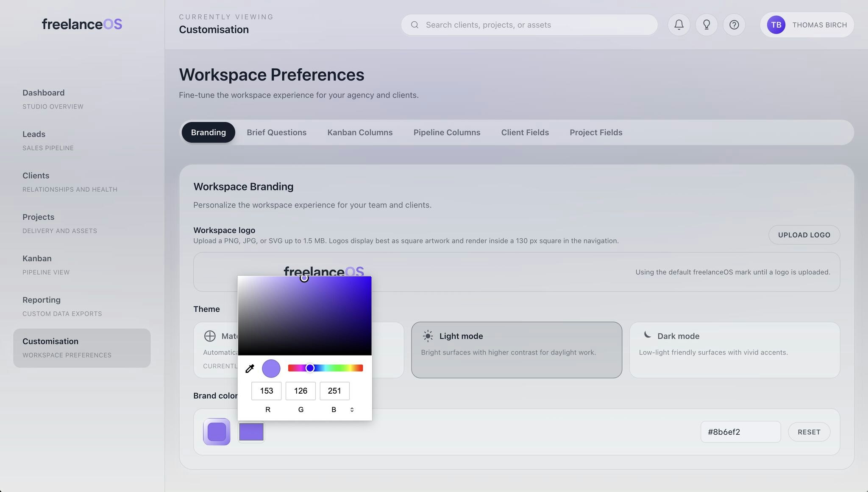The width and height of the screenshot is (868, 492).
Task: Click the sun icon in the Light mode card
Action: point(428,336)
